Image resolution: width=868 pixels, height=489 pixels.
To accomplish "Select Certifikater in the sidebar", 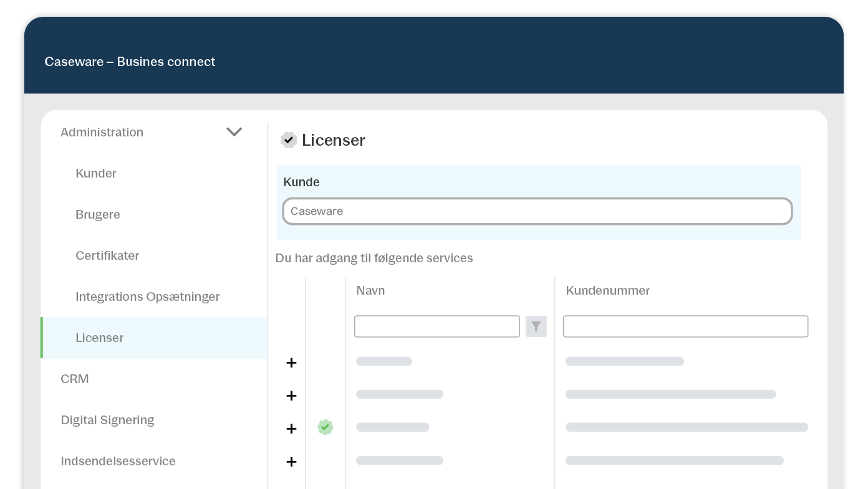I will coord(107,255).
